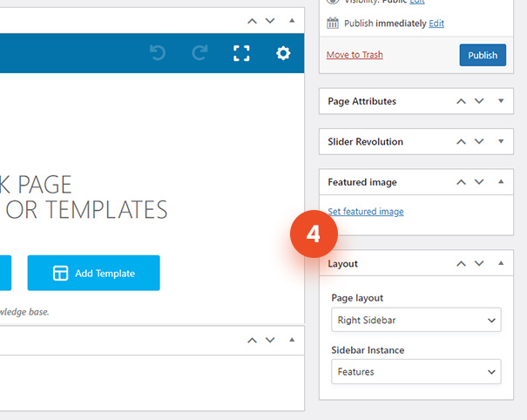Move Layout panel up
This screenshot has height=420, width=527.
pyautogui.click(x=461, y=264)
